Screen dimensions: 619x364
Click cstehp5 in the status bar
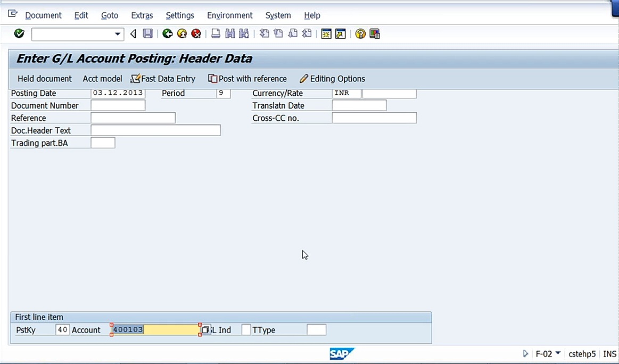coord(582,354)
